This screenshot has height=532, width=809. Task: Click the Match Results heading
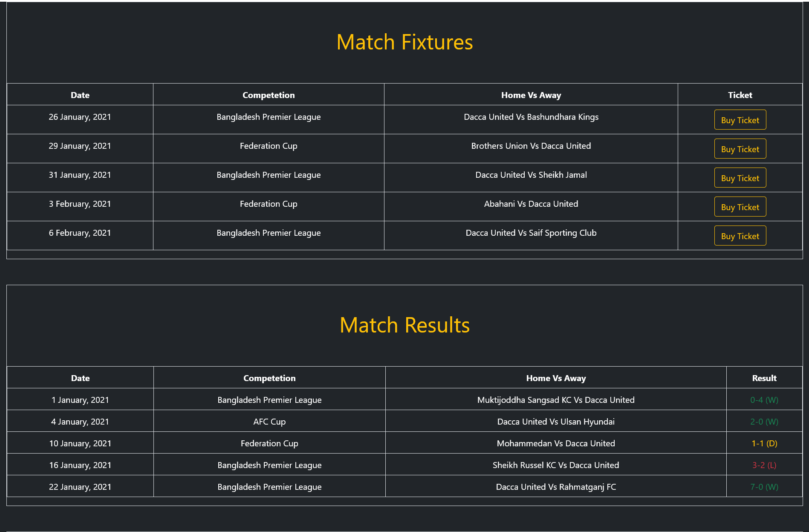pyautogui.click(x=404, y=325)
